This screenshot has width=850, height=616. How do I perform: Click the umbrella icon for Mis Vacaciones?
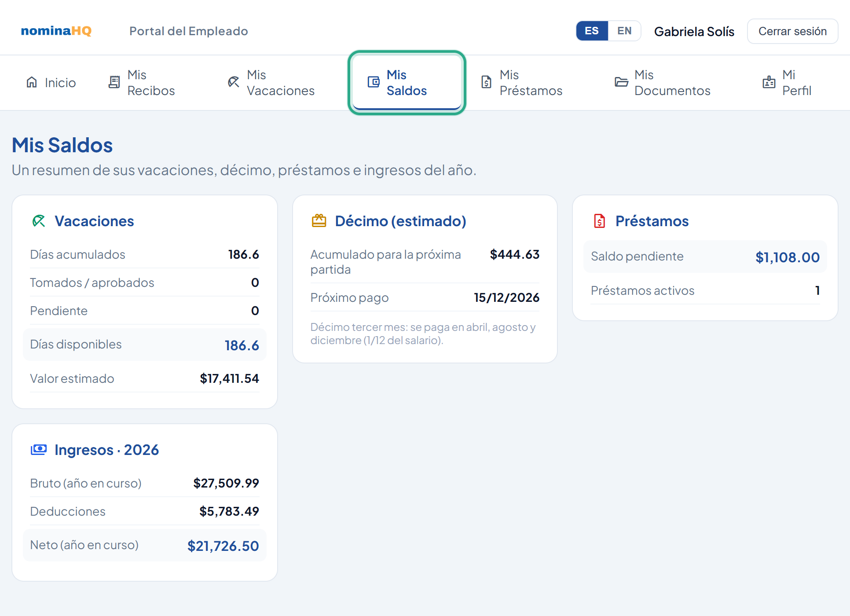[234, 82]
